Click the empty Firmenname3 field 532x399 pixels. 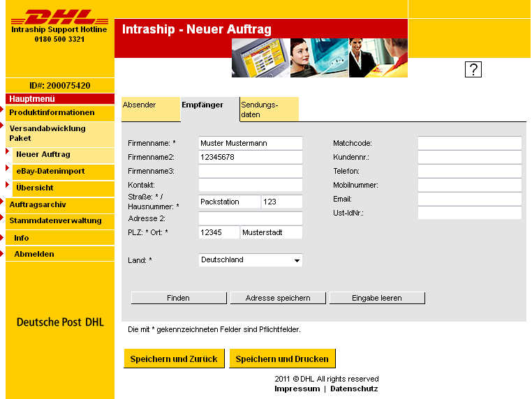click(x=251, y=171)
